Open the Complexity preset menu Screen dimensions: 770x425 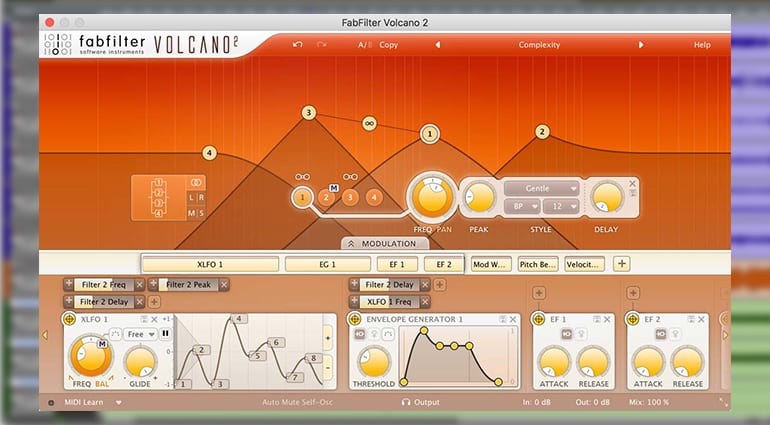coord(539,45)
